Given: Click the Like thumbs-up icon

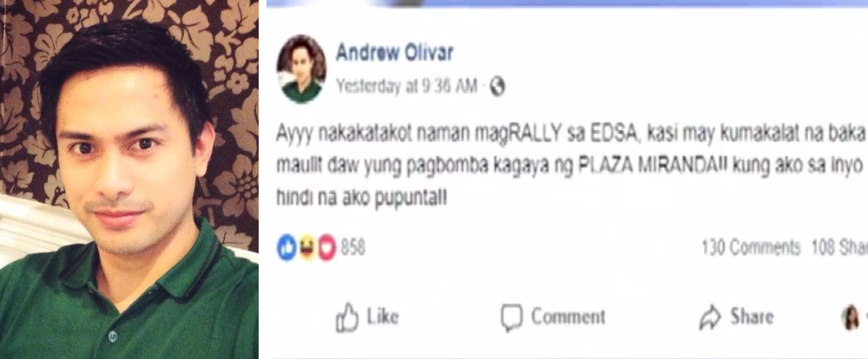Looking at the screenshot, I should tap(347, 317).
